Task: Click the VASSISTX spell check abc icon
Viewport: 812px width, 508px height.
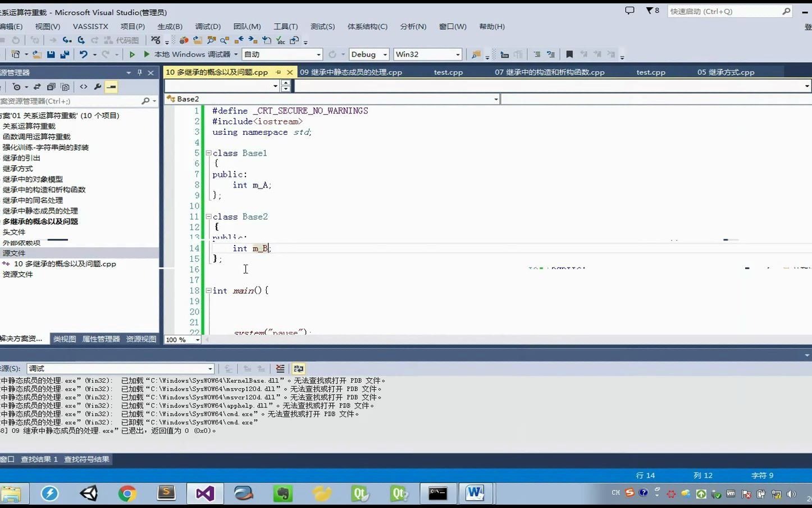Action: pyautogui.click(x=280, y=40)
